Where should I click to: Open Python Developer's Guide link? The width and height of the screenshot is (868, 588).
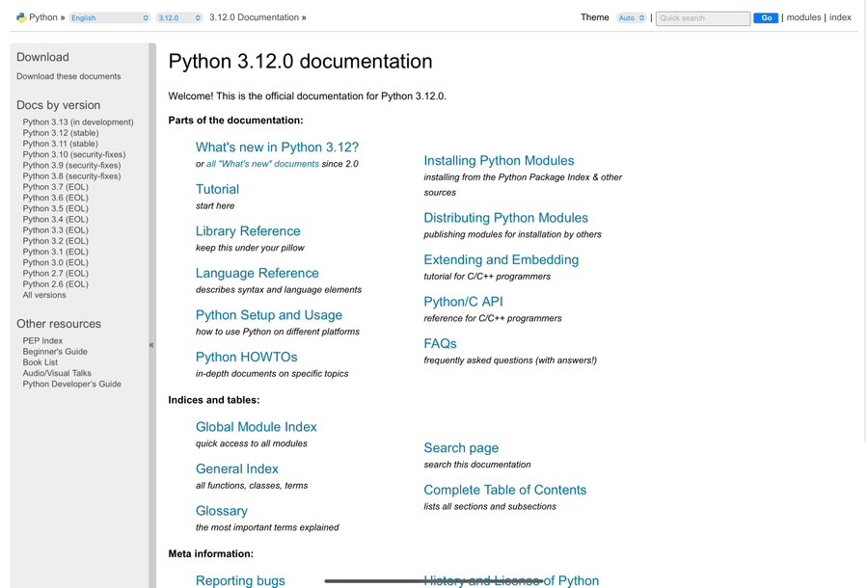[x=72, y=384]
